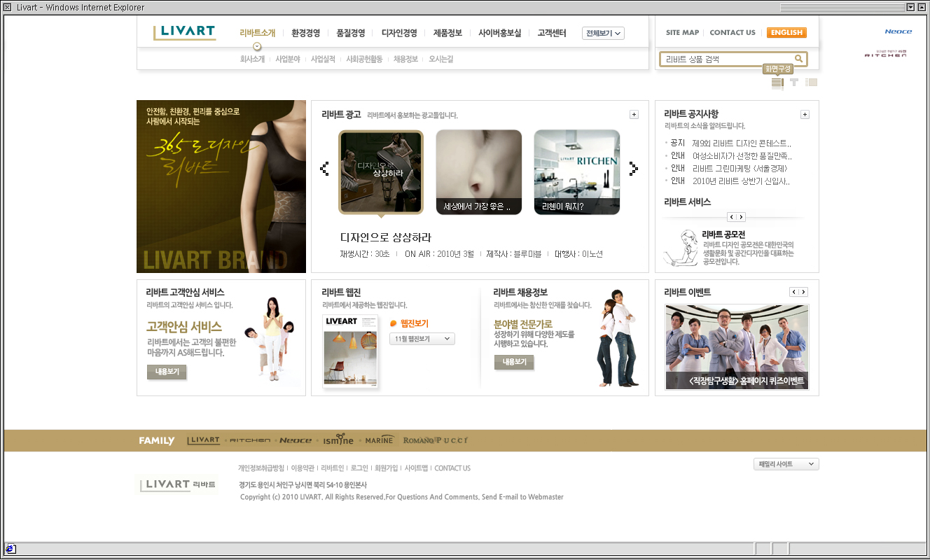Select the RITCHEN ad thumbnail
This screenshot has height=560, width=930.
pos(576,171)
